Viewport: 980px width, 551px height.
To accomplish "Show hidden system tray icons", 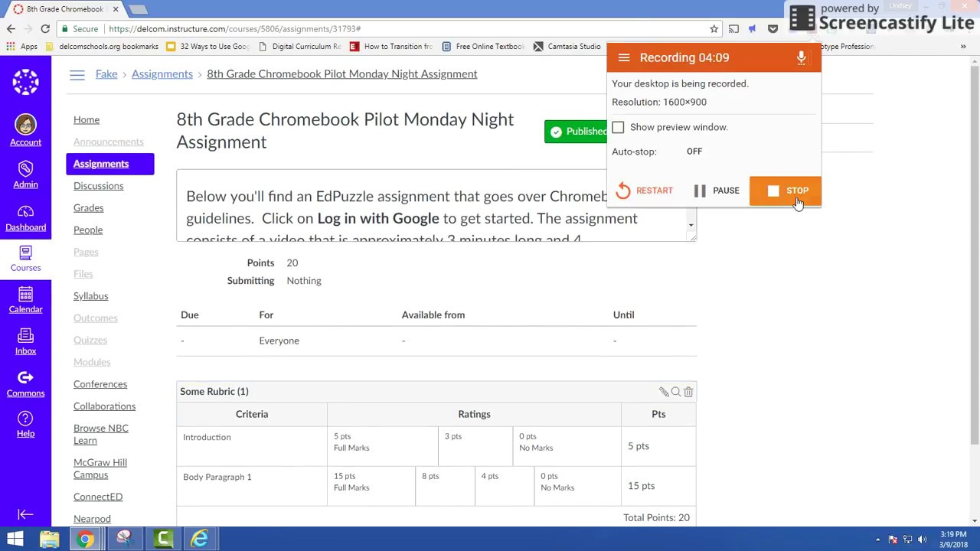I will (879, 540).
